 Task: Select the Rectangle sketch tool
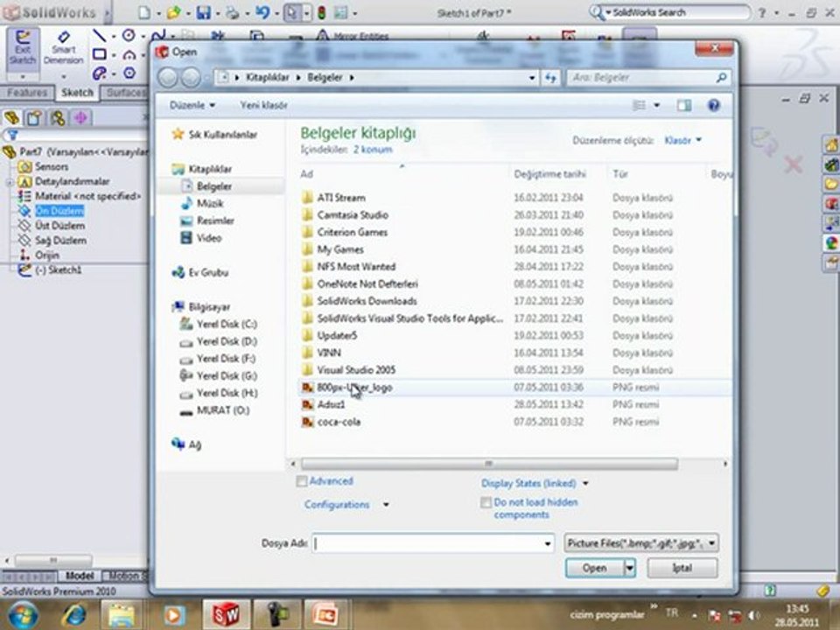click(99, 54)
